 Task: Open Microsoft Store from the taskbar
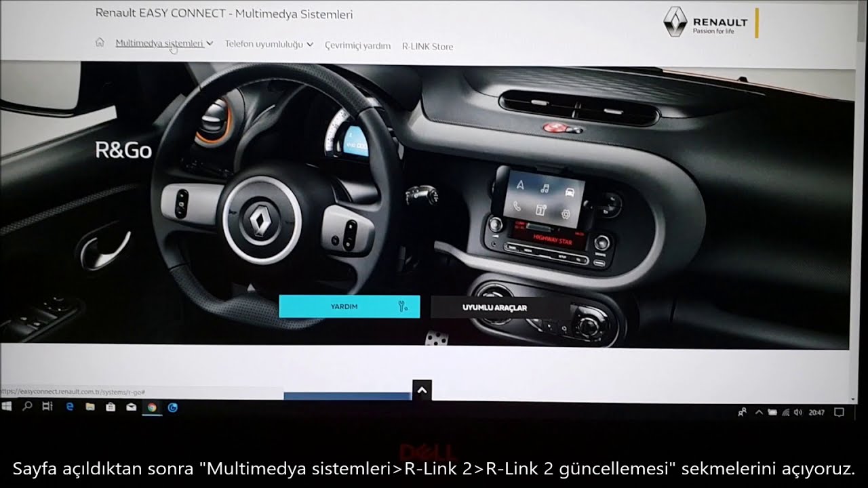(x=111, y=407)
